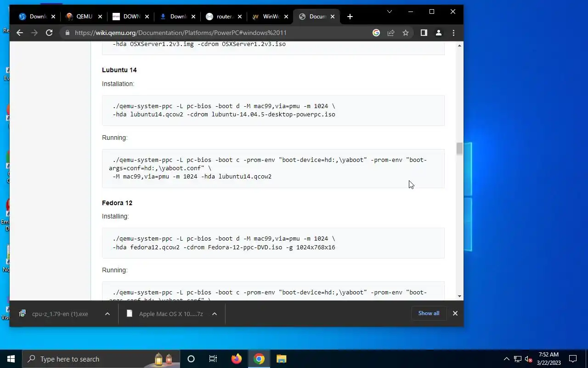This screenshot has width=588, height=368.
Task: Show hidden system tray icons
Action: (x=507, y=359)
